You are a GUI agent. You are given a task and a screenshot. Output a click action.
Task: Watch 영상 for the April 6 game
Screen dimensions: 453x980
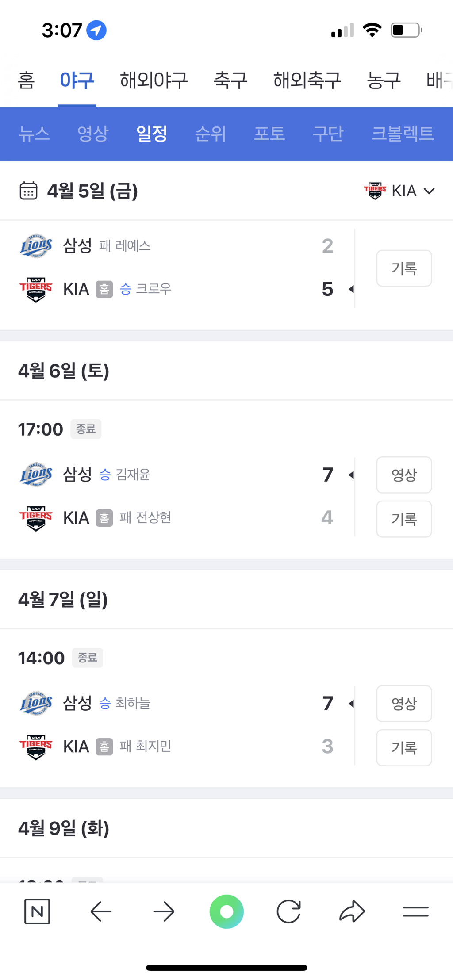coord(404,475)
